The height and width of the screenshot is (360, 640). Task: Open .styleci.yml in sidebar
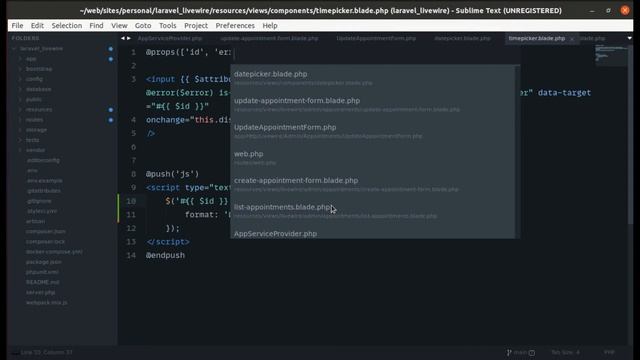coord(42,211)
